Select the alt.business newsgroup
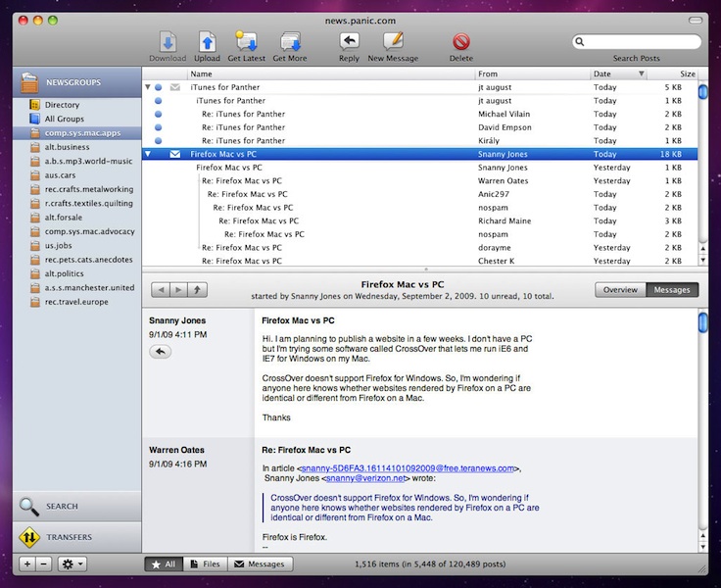Image resolution: width=721 pixels, height=588 pixels. [67, 147]
